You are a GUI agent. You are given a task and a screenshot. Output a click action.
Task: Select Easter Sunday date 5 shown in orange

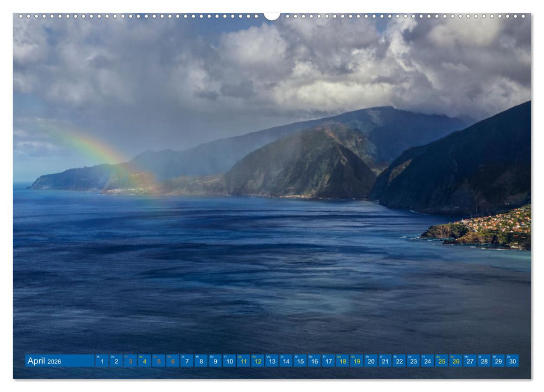point(158,362)
